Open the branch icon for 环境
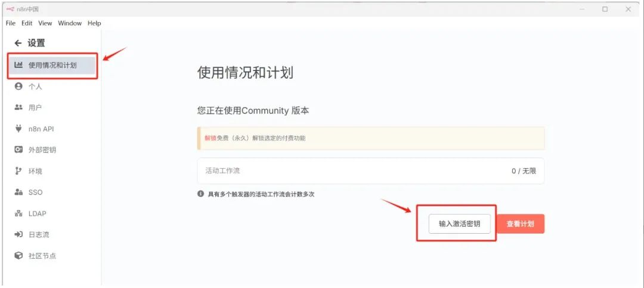This screenshot has width=644, height=288. pos(18,171)
